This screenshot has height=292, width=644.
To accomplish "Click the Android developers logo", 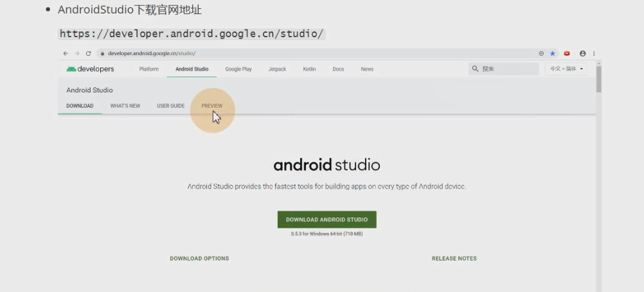I will click(x=90, y=69).
